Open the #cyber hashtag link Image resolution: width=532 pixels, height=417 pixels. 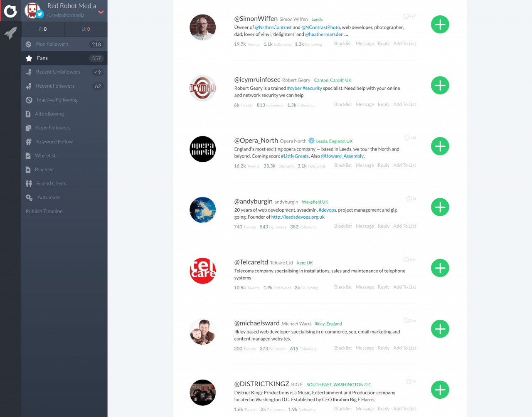(x=294, y=88)
